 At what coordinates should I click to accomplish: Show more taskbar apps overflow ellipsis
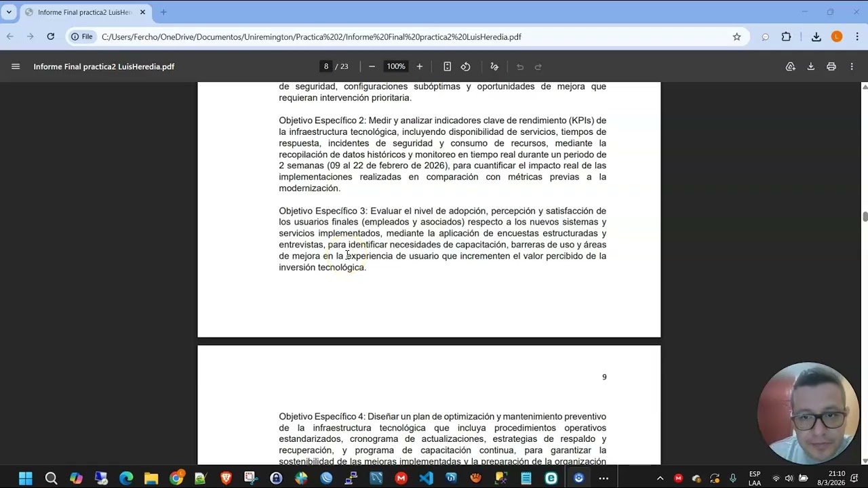[604, 479]
